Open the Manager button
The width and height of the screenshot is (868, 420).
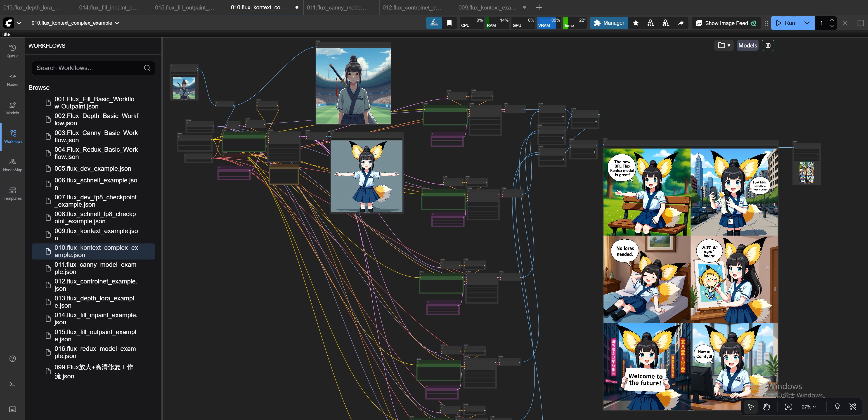point(609,23)
